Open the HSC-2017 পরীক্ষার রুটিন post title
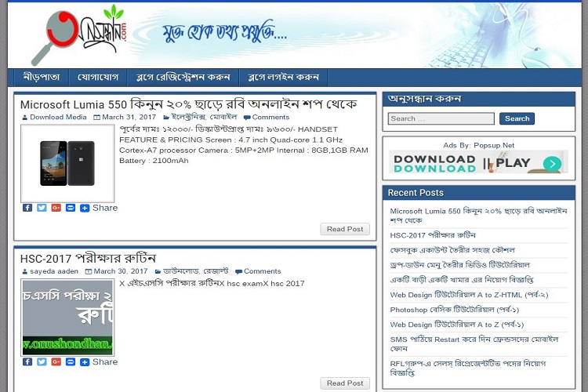Screen dimensions: 588x392 (88, 259)
